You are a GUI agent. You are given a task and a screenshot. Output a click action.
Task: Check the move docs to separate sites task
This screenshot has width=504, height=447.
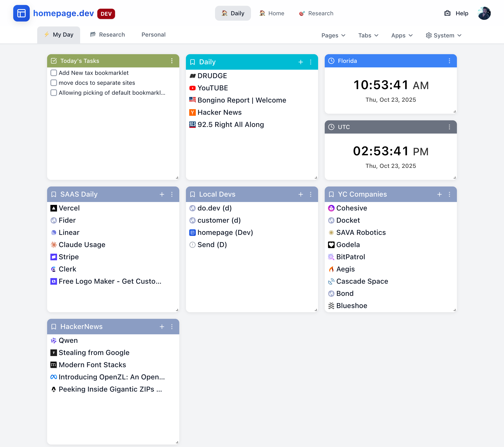click(x=54, y=83)
